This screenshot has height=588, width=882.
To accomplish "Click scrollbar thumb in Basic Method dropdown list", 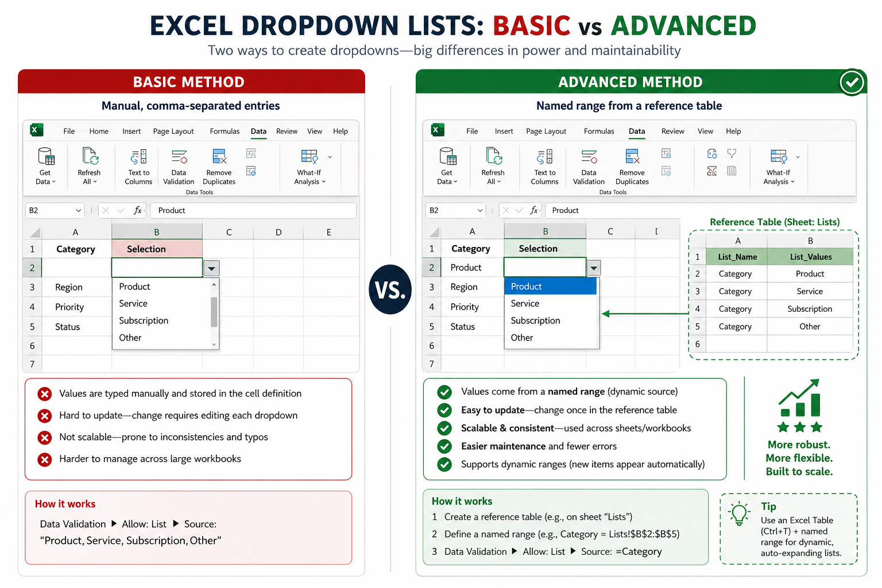I will [x=214, y=312].
